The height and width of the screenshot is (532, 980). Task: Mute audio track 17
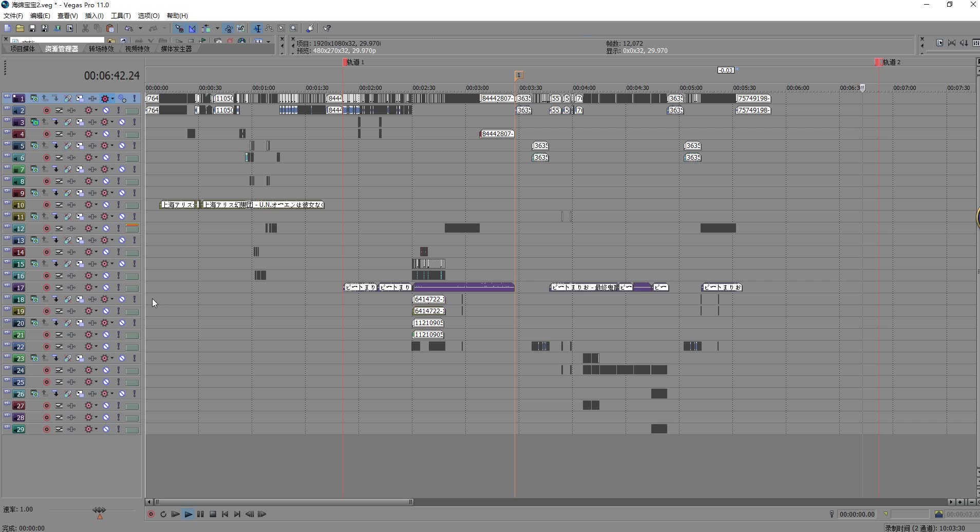tap(106, 287)
